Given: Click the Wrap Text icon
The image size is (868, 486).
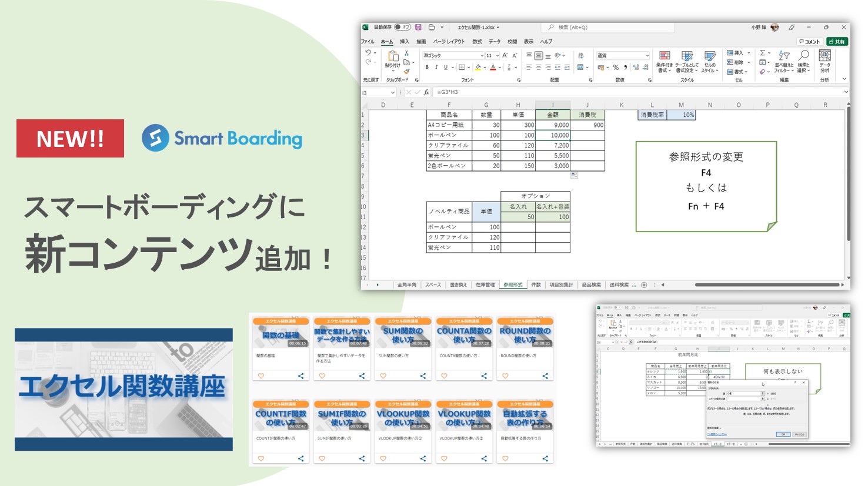Looking at the screenshot, I should pyautogui.click(x=581, y=55).
